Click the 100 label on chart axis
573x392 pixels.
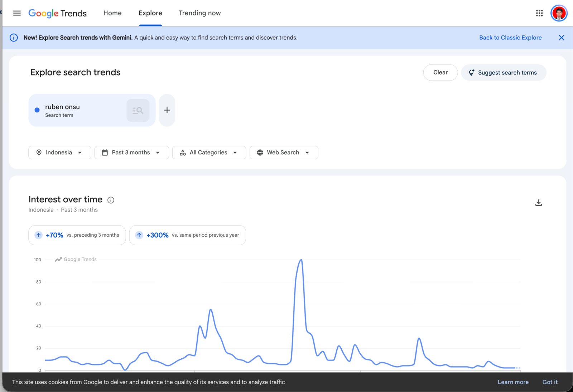(x=38, y=260)
